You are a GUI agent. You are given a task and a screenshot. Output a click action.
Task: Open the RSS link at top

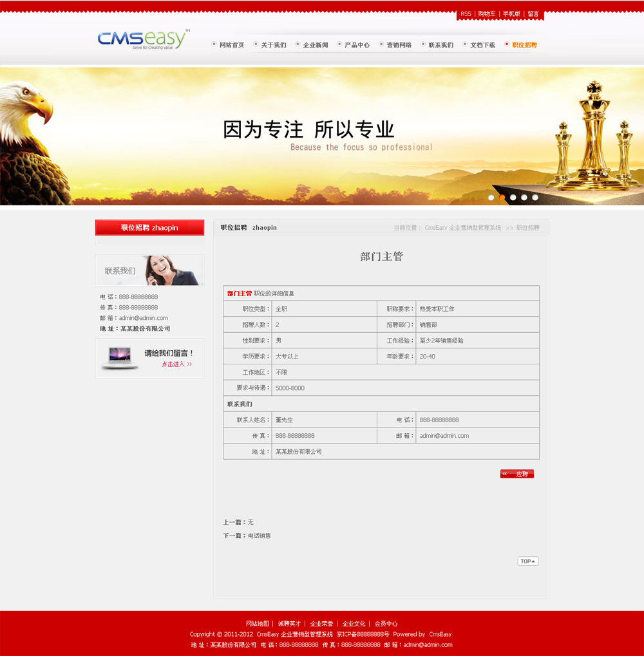pyautogui.click(x=466, y=14)
